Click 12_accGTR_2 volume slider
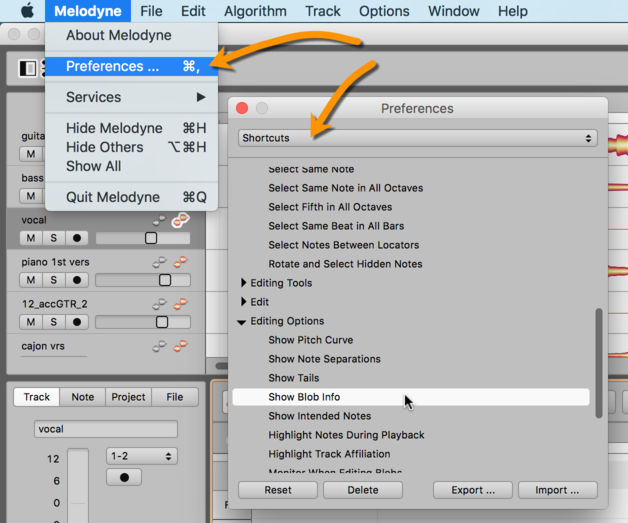The image size is (628, 523). (x=143, y=322)
